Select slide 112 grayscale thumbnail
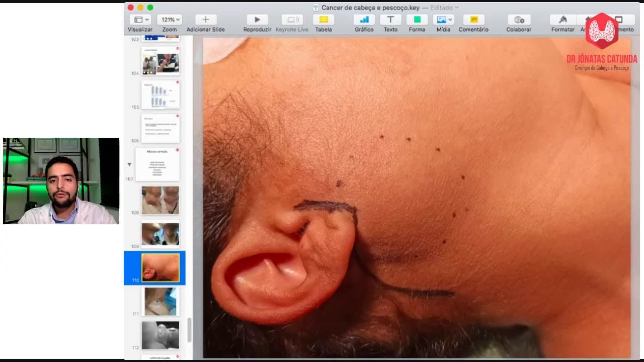 (160, 335)
